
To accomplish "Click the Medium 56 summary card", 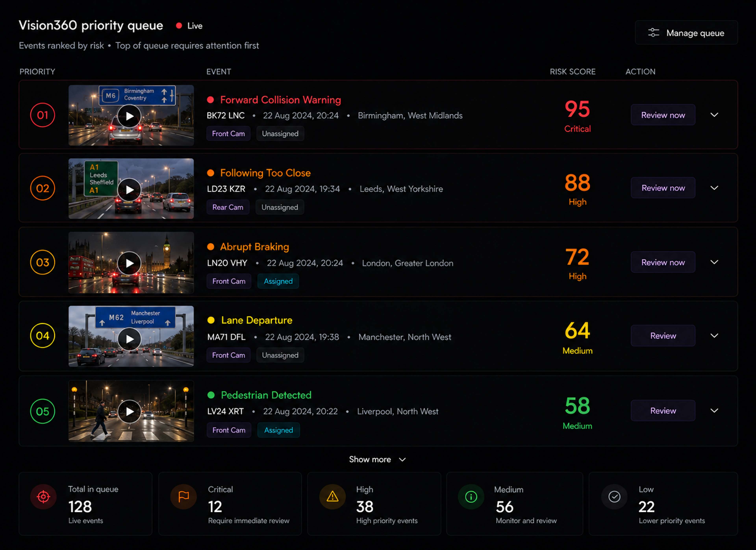I will [515, 503].
